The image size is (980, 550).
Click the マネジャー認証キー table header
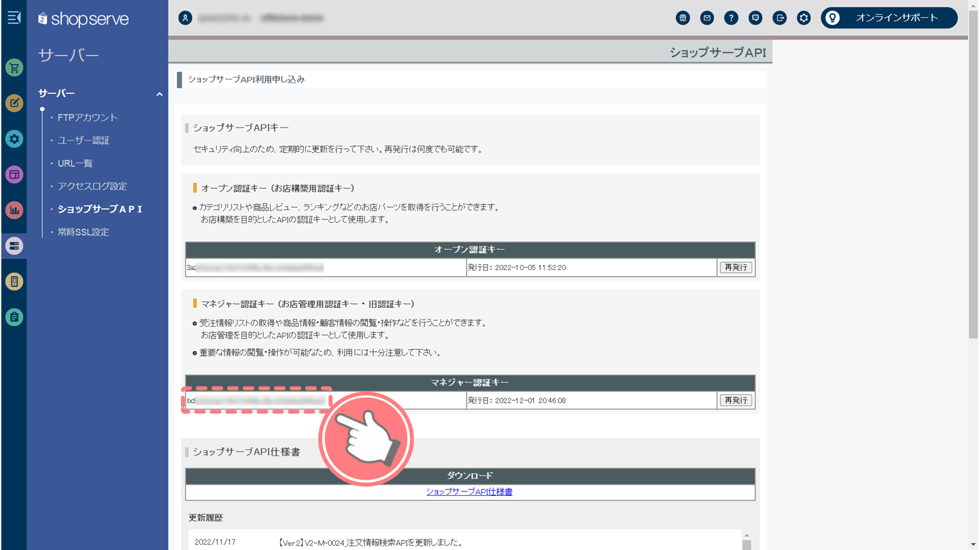pos(470,383)
